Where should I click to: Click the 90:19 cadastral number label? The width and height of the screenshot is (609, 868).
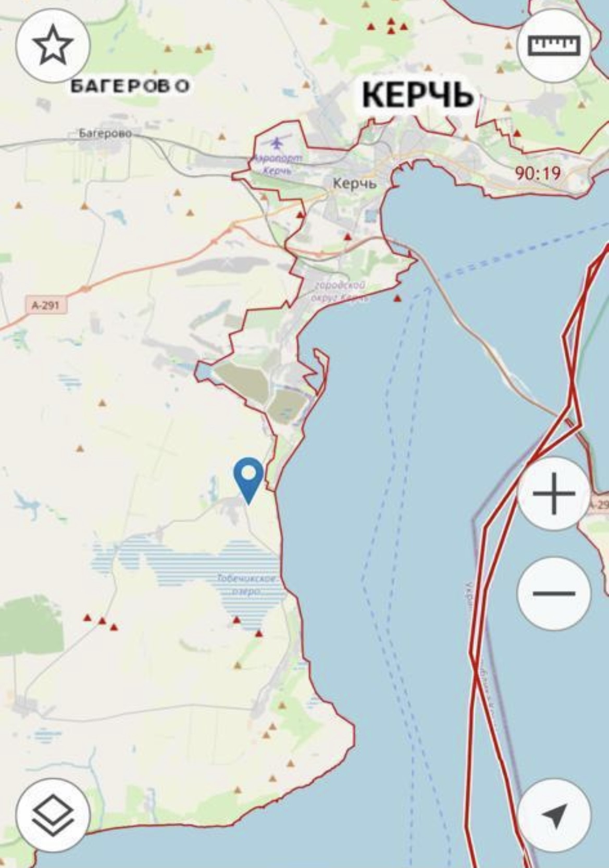click(538, 173)
